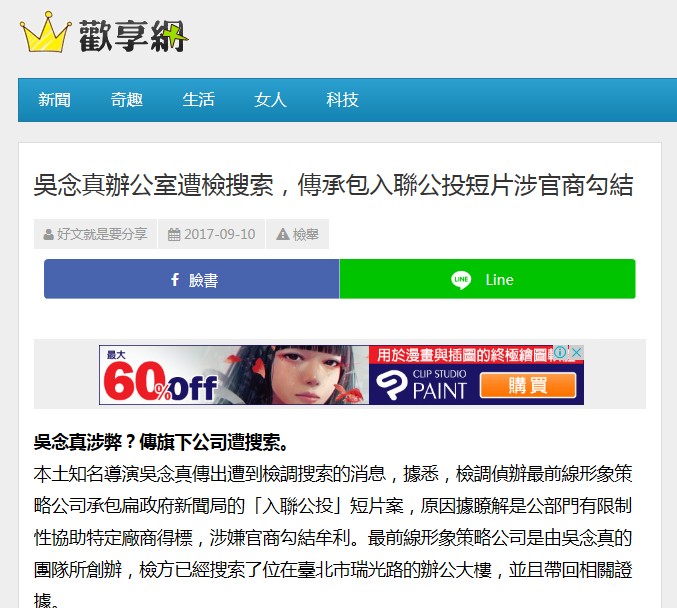
Task: Switch to the 科技 section
Action: 342,100
